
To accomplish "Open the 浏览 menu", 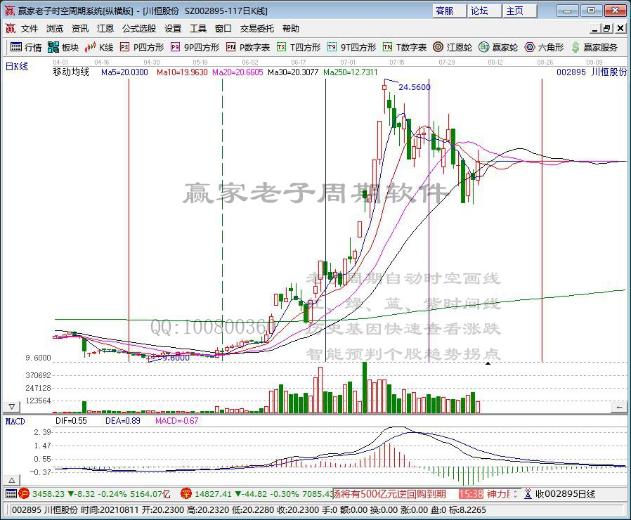I will [x=54, y=28].
